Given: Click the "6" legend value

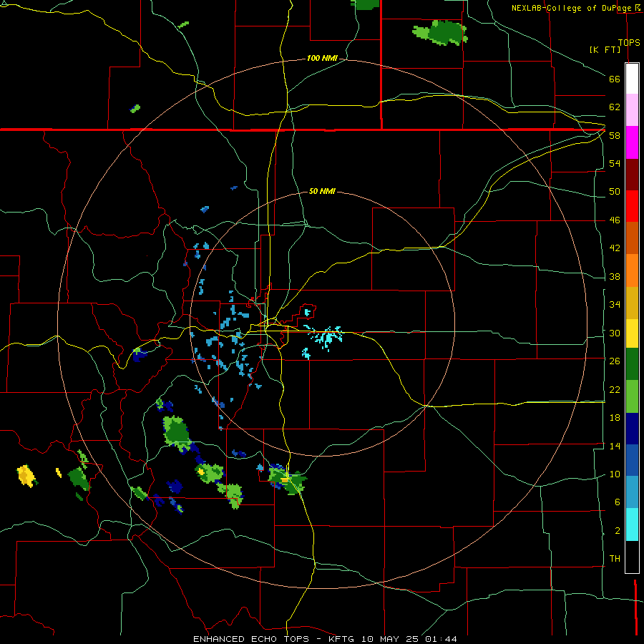Looking at the screenshot, I should tap(618, 502).
